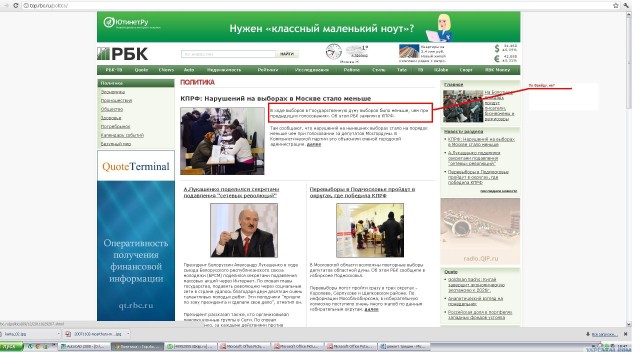This screenshot has width=640, height=360.
Task: Close the downloads bar
Action: pyautogui.click(x=625, y=334)
